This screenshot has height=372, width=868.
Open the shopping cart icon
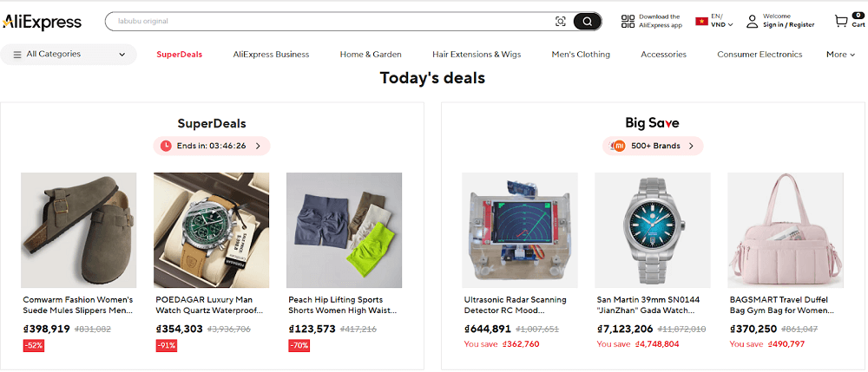840,22
